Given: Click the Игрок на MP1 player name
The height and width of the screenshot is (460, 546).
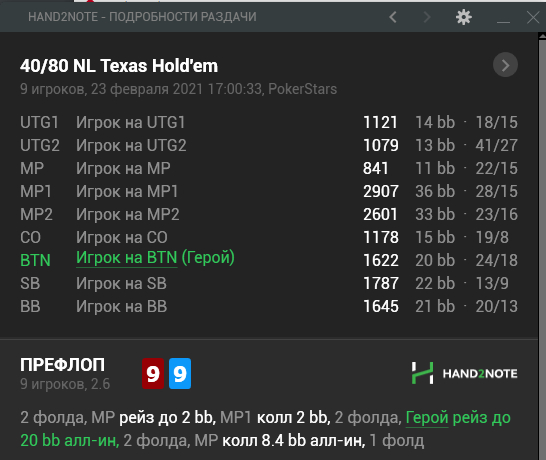Looking at the screenshot, I should pos(127,192).
